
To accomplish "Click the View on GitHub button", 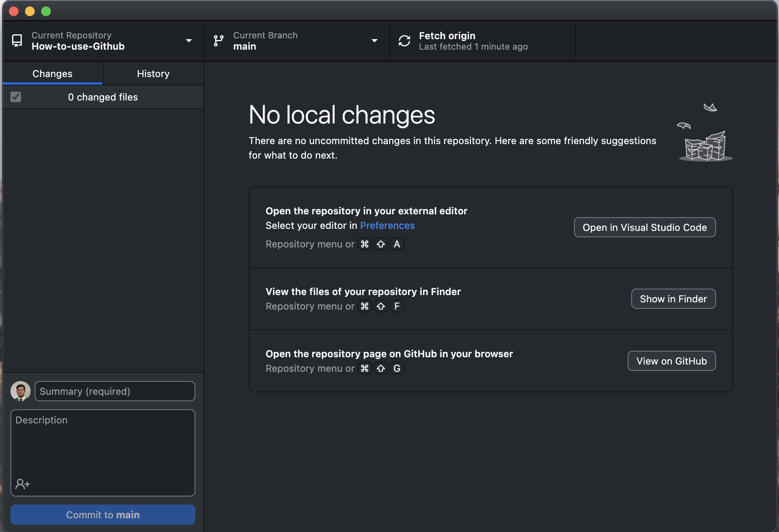I will click(x=671, y=360).
